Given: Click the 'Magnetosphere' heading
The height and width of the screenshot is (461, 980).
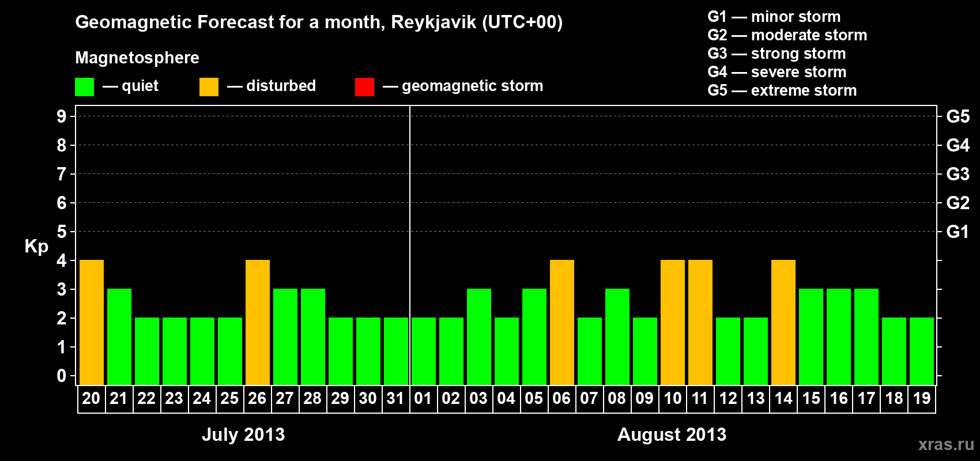Looking at the screenshot, I should pyautogui.click(x=137, y=58).
